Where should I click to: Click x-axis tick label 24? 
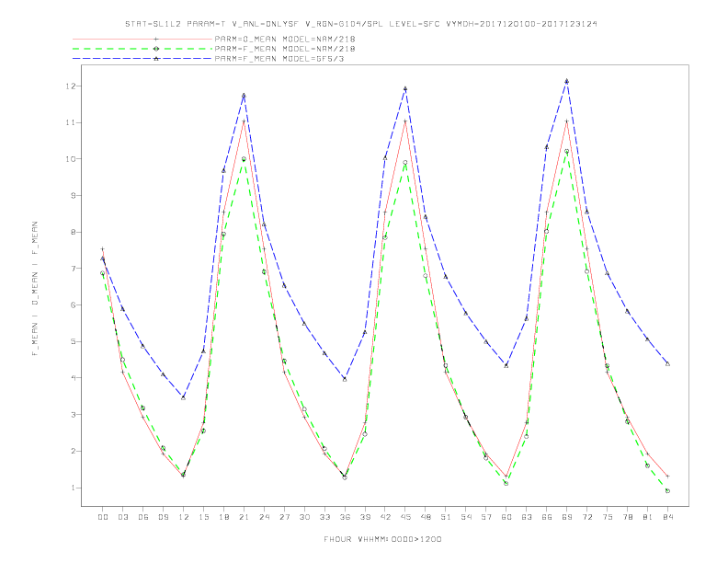tap(264, 517)
